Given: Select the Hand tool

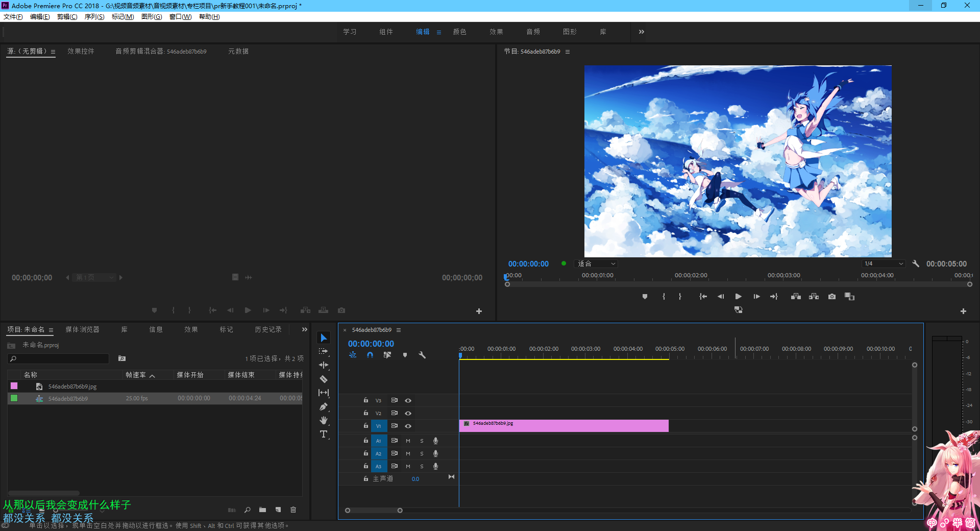Looking at the screenshot, I should [324, 420].
